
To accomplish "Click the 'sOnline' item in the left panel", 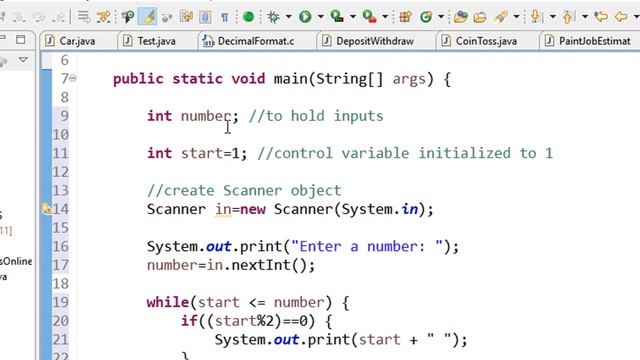I will pyautogui.click(x=16, y=261).
